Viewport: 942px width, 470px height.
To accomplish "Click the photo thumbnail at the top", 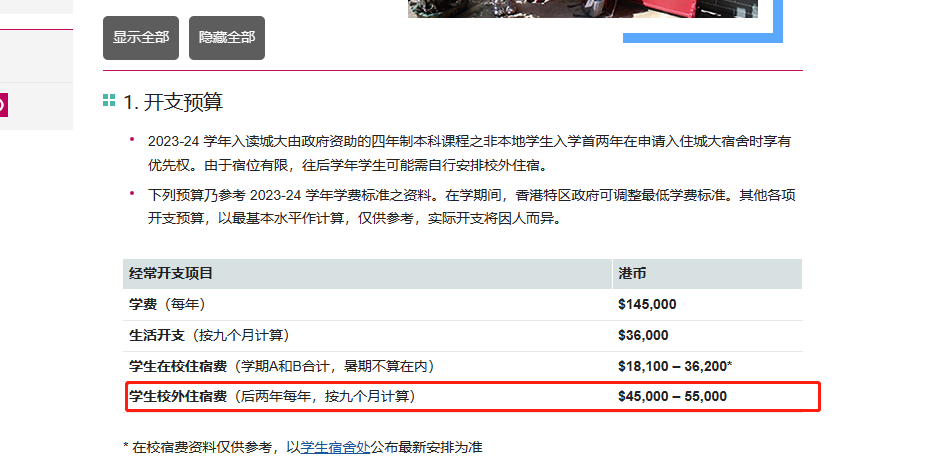I will [582, 8].
